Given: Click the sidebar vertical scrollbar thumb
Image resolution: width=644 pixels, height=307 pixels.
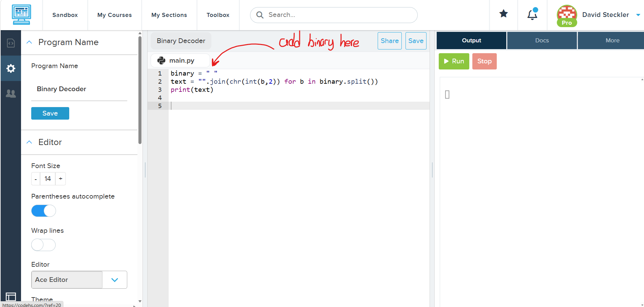Looking at the screenshot, I should 140,90.
